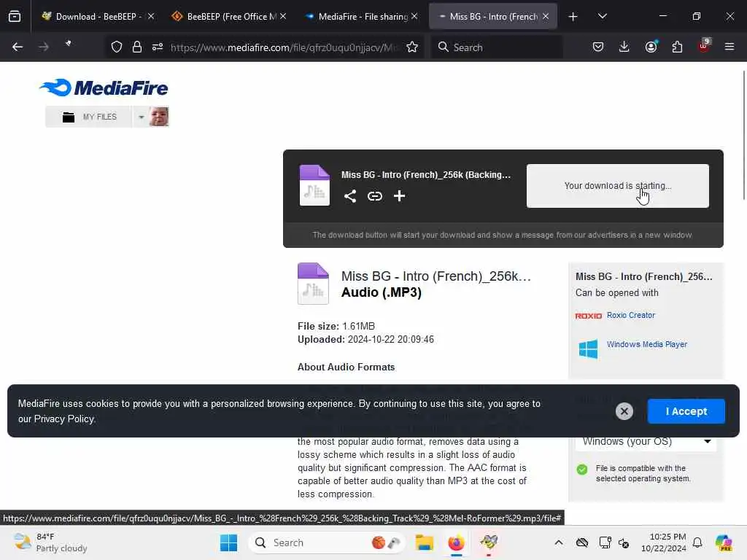Screen dimensions: 747x560
Task: Open the Extensions puzzle icon
Action: pyautogui.click(x=677, y=47)
